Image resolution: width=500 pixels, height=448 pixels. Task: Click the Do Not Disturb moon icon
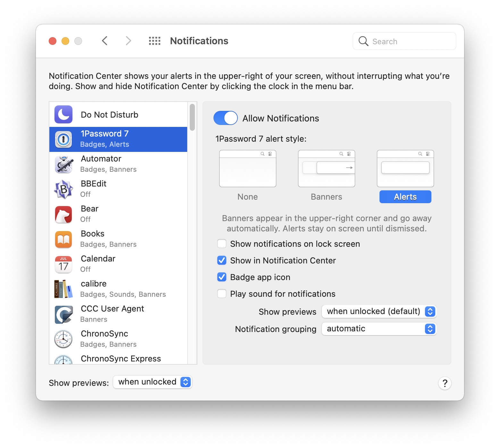pos(63,114)
